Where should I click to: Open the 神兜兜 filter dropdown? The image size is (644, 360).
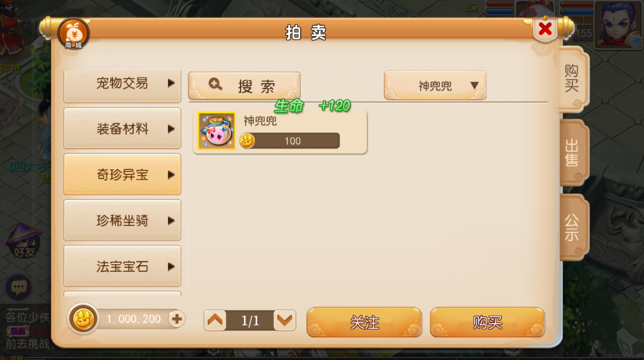pos(435,85)
